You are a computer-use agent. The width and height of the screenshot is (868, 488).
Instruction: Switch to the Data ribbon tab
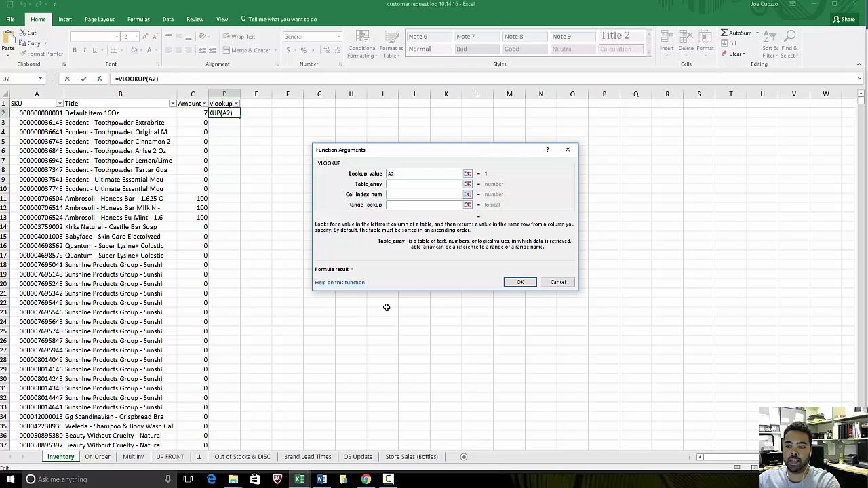168,19
